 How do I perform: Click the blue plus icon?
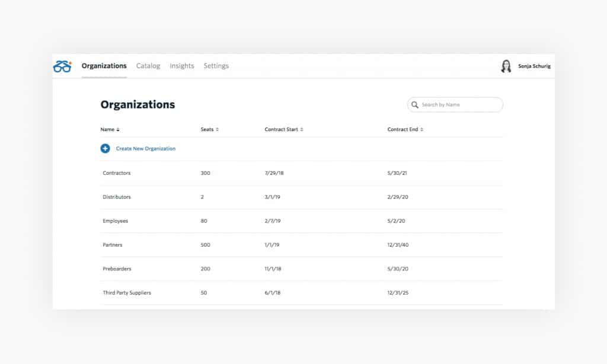click(x=105, y=148)
